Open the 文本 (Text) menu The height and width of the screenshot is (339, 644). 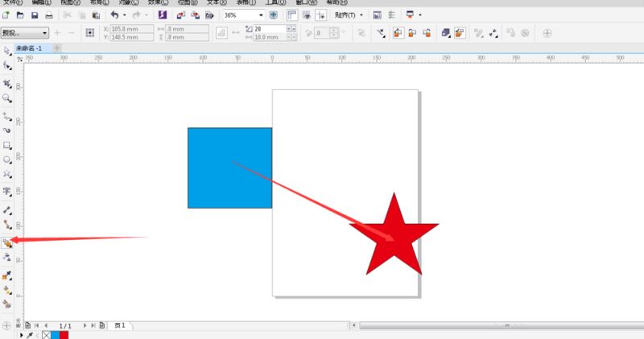click(217, 2)
